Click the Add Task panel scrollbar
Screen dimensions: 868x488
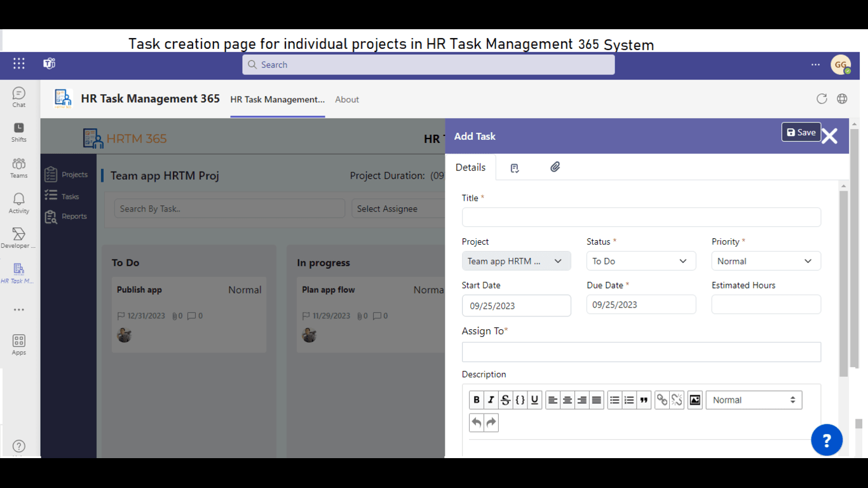(843, 283)
